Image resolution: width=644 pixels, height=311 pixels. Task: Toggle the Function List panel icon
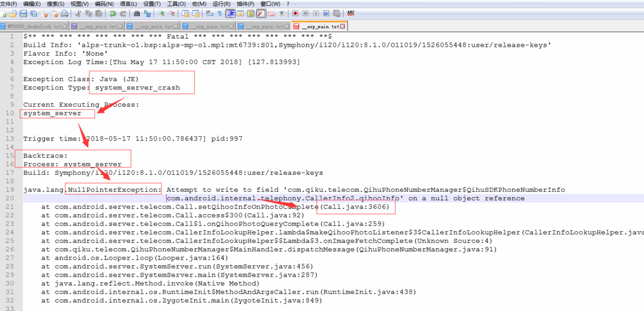click(261, 13)
